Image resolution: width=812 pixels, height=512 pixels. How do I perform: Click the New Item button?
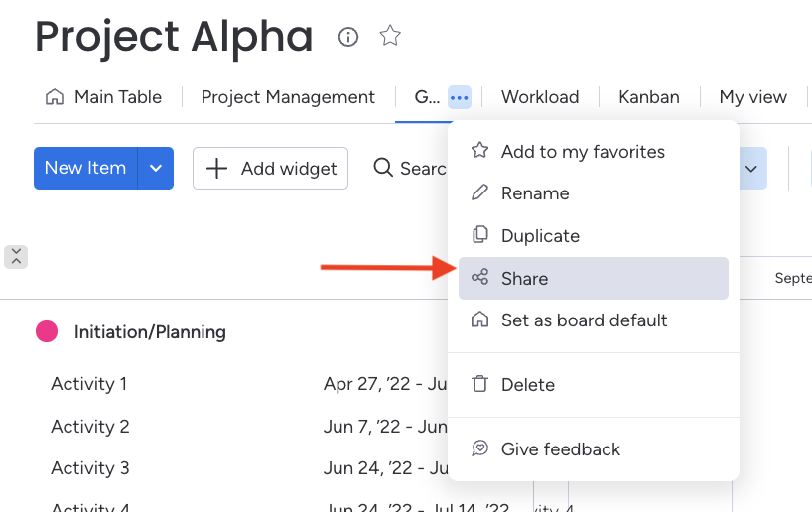[85, 168]
